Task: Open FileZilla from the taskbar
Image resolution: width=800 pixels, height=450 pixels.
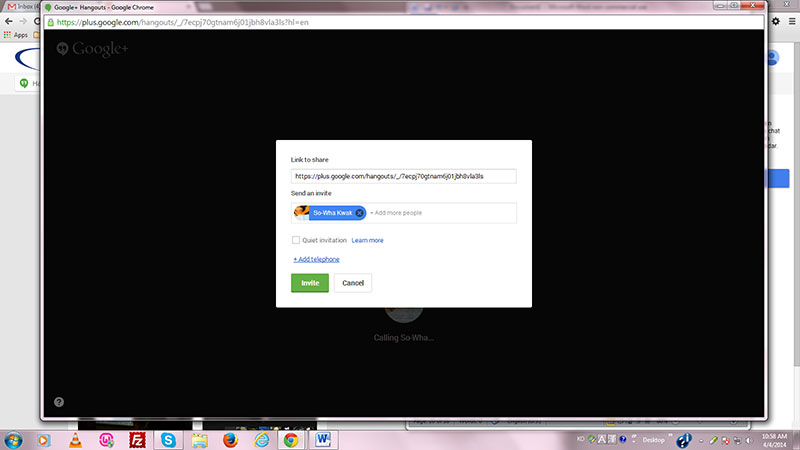Action: [137, 439]
